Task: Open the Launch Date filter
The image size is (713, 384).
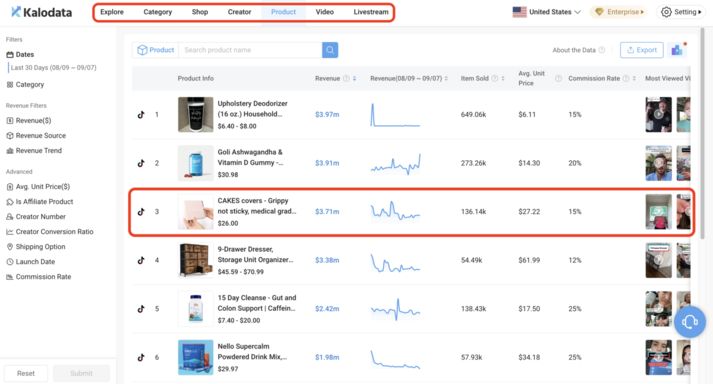Action: (30, 261)
